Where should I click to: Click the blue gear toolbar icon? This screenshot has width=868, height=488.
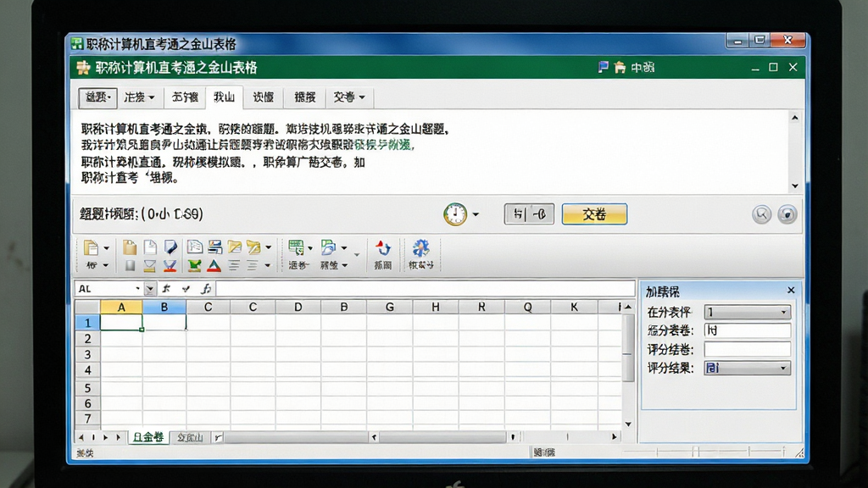[420, 247]
